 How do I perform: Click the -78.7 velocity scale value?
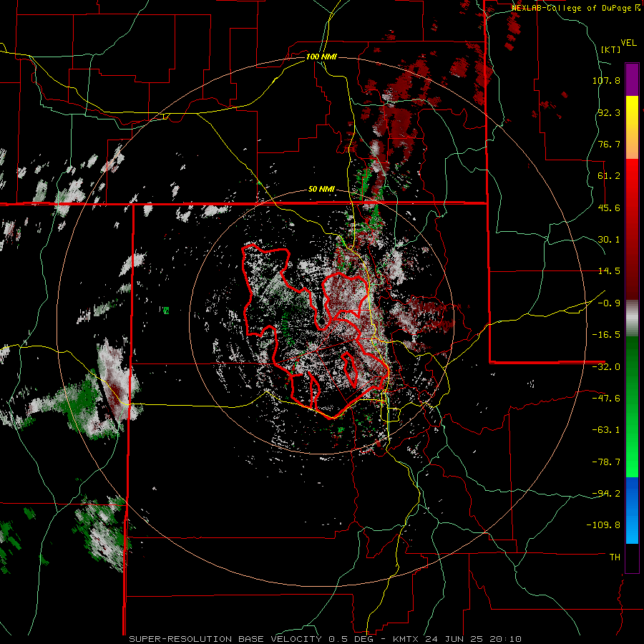click(x=606, y=462)
